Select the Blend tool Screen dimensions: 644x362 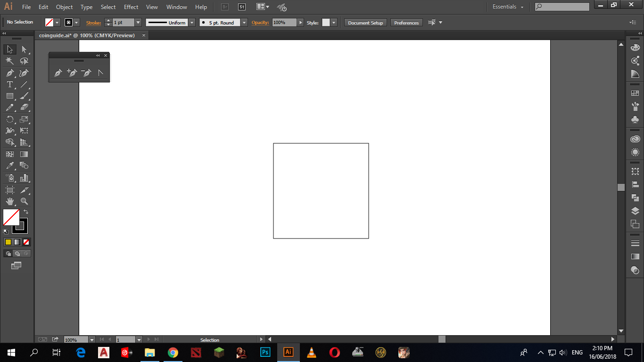pos(24,165)
